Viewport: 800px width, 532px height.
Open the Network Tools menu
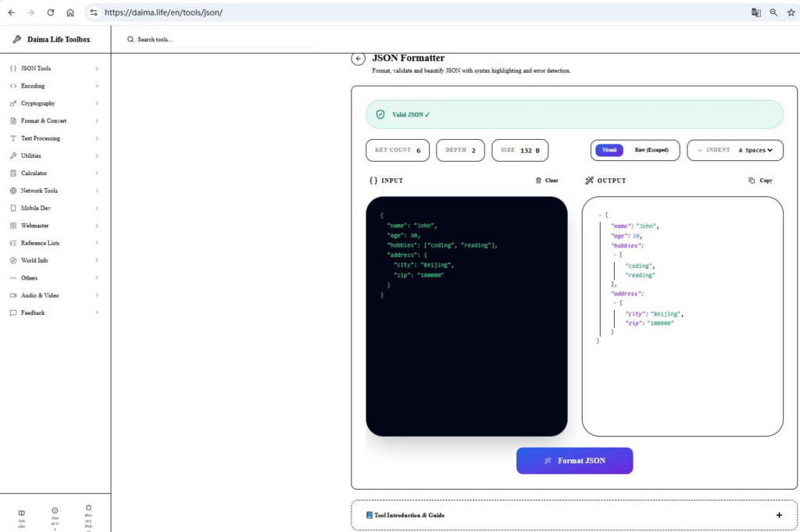click(55, 191)
